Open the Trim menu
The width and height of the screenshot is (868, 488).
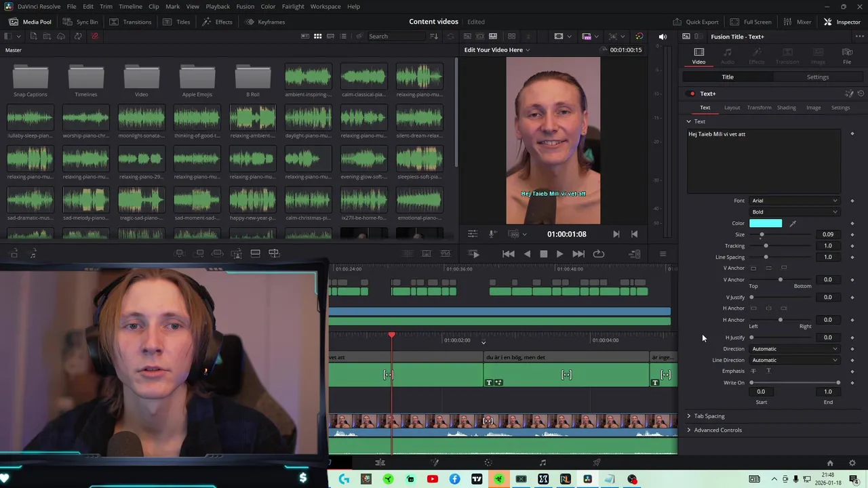(106, 6)
